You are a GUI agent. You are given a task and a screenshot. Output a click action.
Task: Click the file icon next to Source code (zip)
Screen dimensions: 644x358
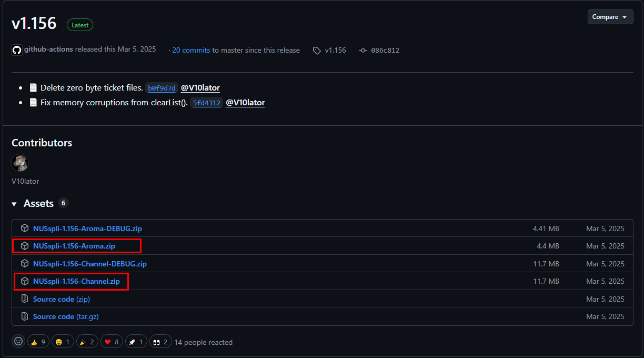(25, 299)
